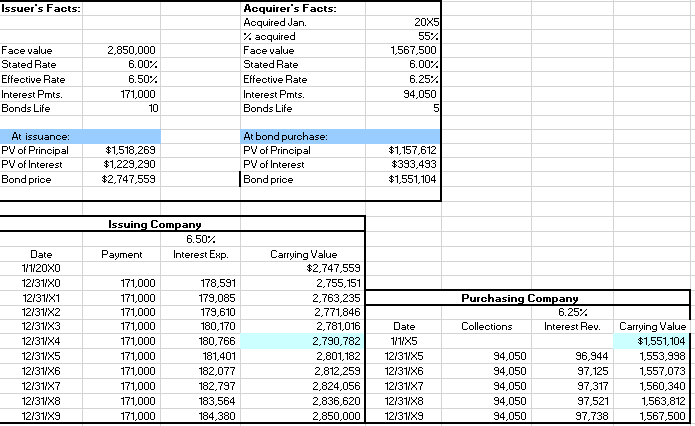Select acquirer face value 1,567,500 in facts box
This screenshot has height=426, width=695.
point(413,51)
